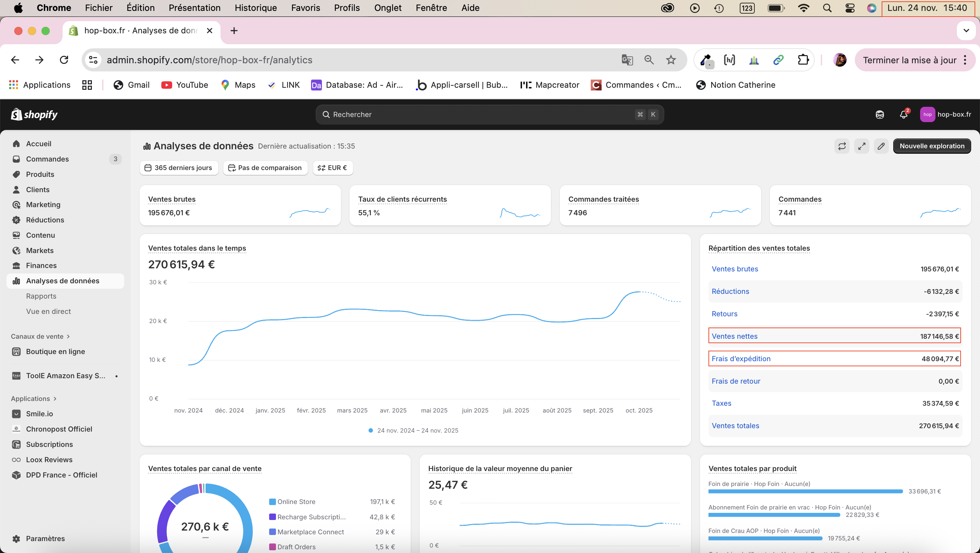Open the notifications bell icon
The height and width of the screenshot is (553, 980).
[x=903, y=115]
